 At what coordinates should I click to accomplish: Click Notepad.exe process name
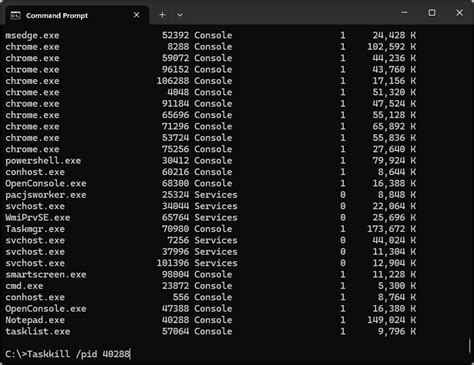pyautogui.click(x=35, y=320)
